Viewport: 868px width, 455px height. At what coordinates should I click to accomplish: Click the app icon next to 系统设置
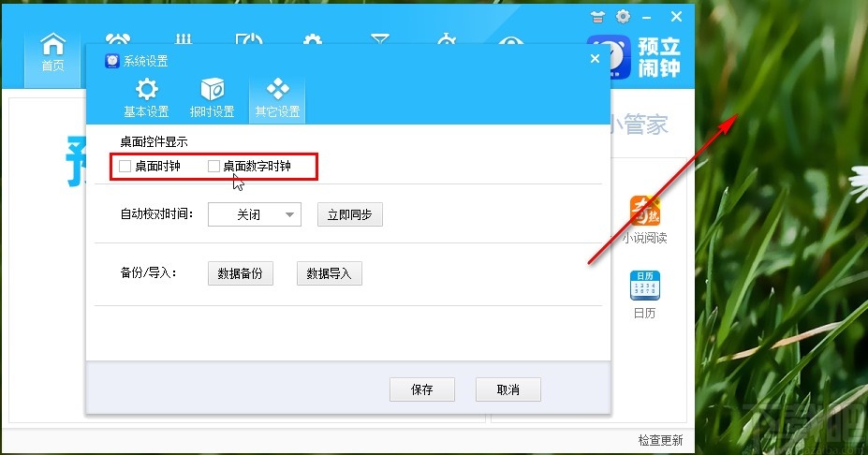[111, 61]
